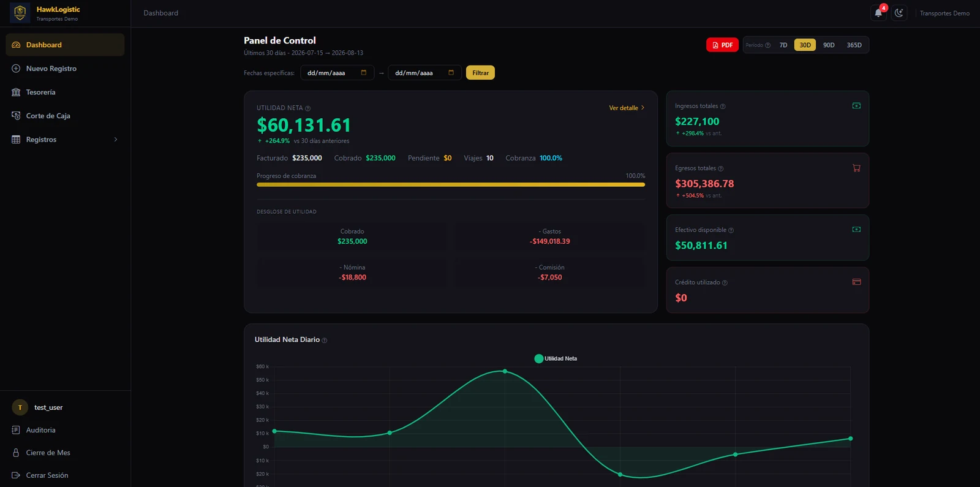Viewport: 980px width, 487px height.
Task: Click the Nuevo Registro plus icon
Action: [x=16, y=69]
